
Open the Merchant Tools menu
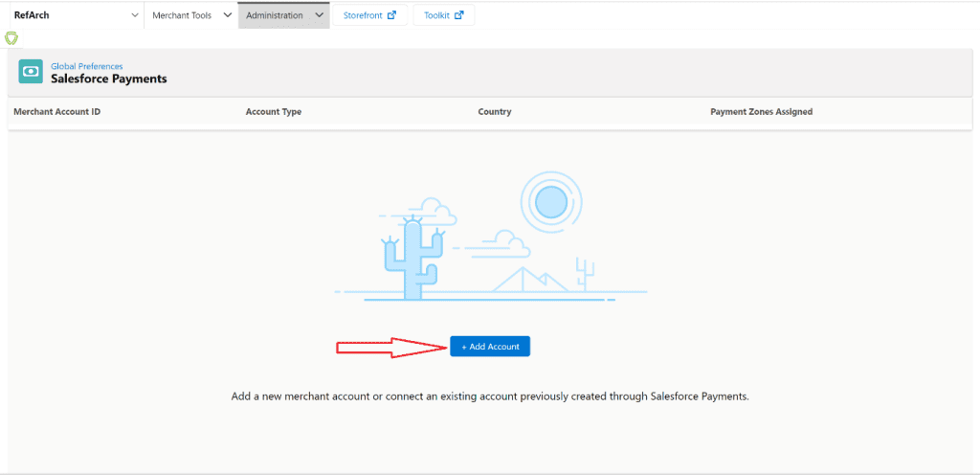coord(182,15)
